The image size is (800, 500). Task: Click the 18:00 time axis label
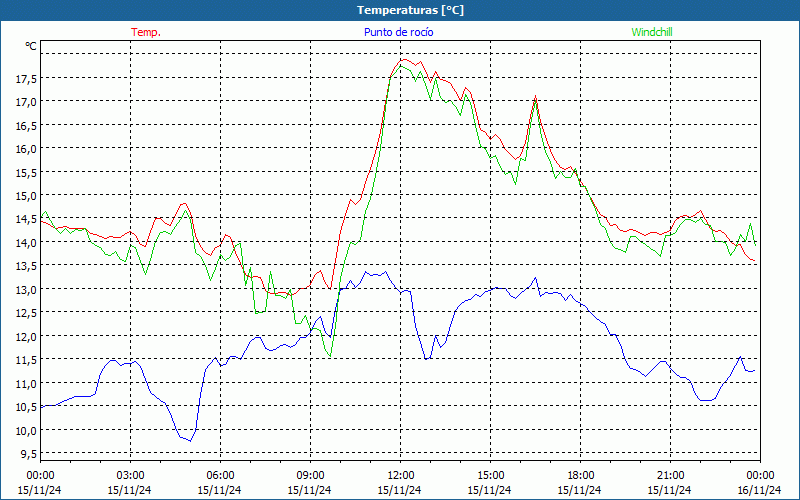pos(580,476)
